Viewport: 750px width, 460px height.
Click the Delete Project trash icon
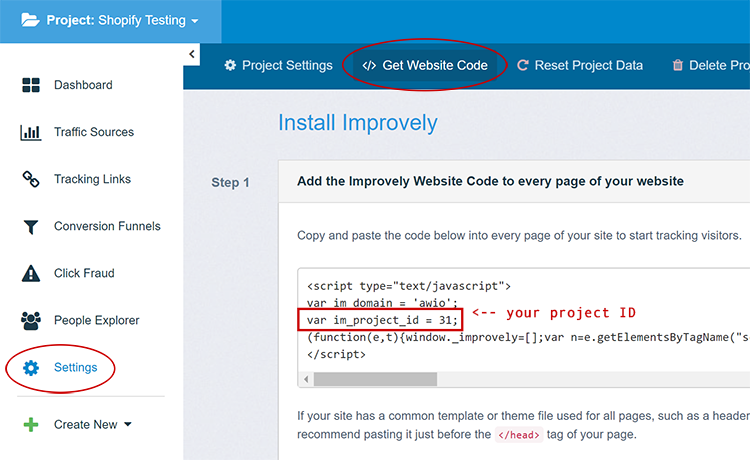(x=678, y=65)
